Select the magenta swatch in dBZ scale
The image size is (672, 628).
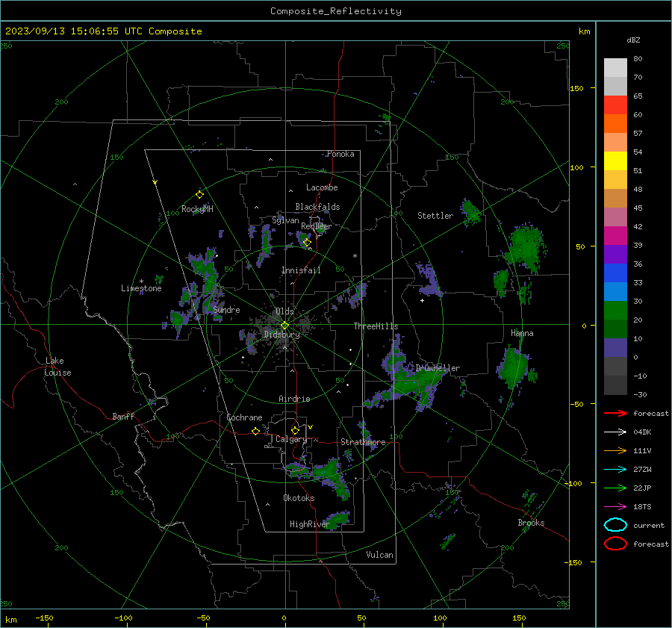(615, 236)
